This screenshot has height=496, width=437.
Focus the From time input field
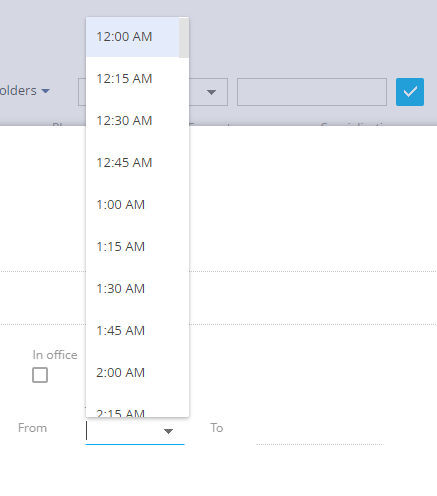coord(124,431)
